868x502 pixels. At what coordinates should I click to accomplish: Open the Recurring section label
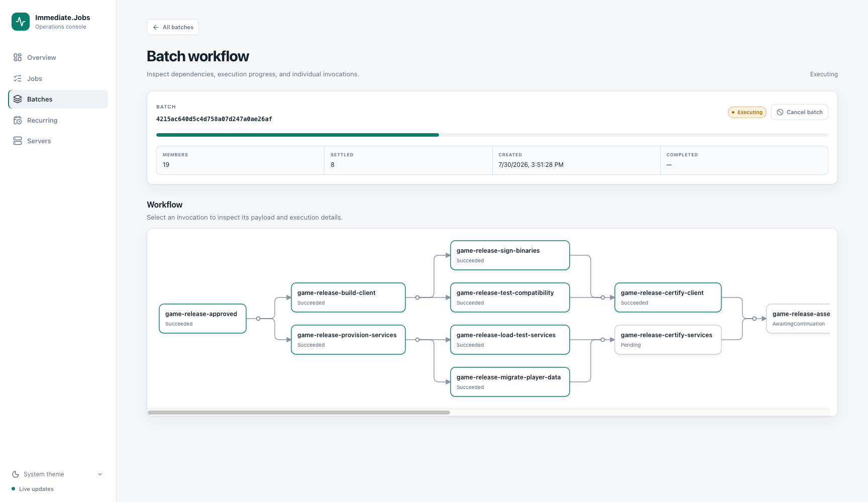tap(42, 120)
